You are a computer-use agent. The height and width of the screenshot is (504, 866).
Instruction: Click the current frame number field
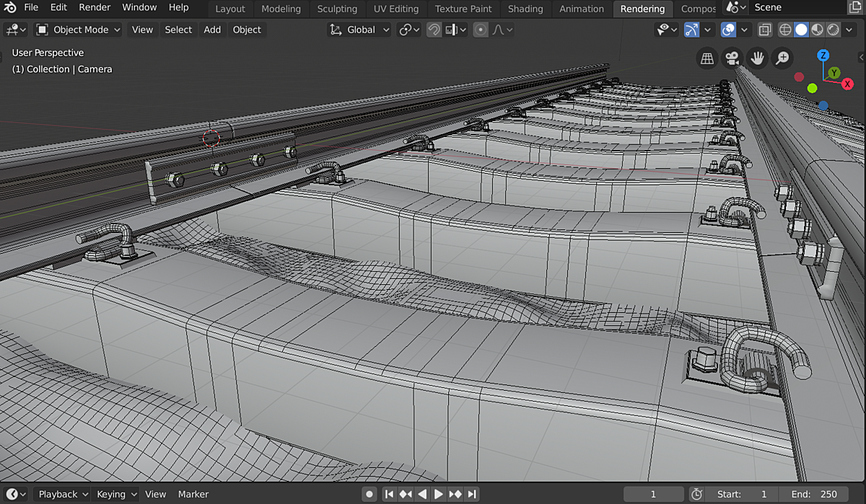[x=654, y=494]
